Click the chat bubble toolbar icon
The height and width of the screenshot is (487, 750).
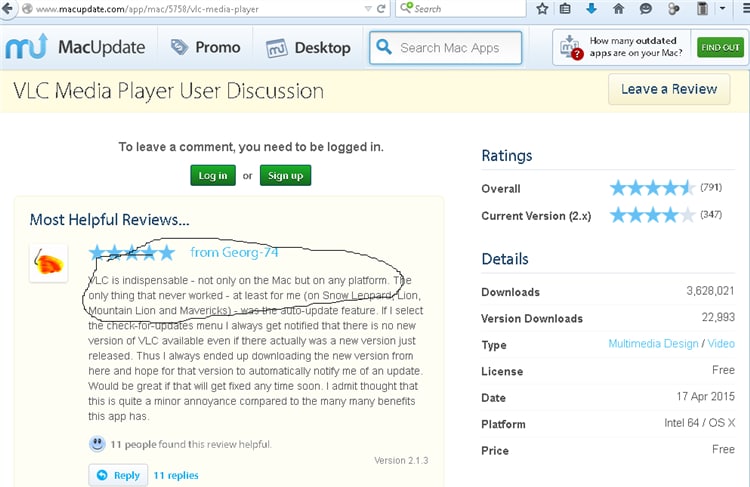646,8
